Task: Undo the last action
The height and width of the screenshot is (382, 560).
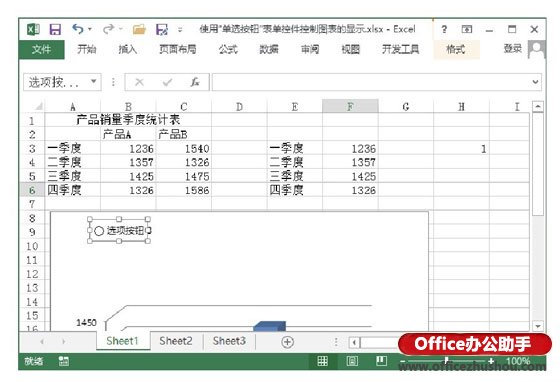Action: (78, 29)
